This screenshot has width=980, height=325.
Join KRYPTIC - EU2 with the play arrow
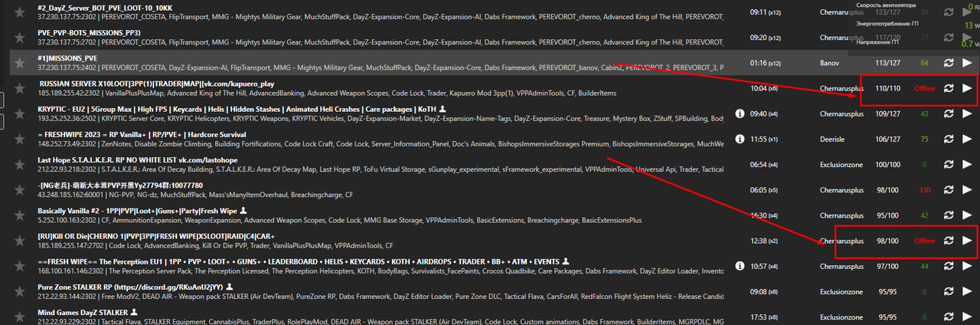pyautogui.click(x=967, y=113)
